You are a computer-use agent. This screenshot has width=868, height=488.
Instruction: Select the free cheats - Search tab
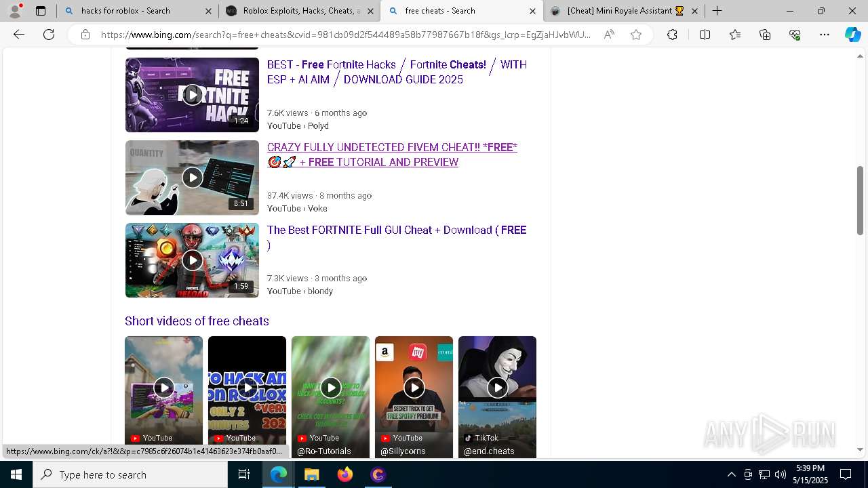coord(461,11)
